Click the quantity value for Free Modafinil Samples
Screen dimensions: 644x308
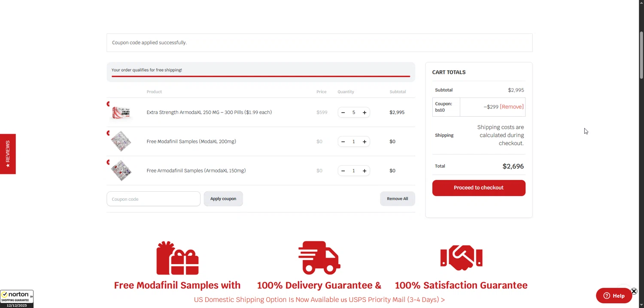tap(354, 142)
